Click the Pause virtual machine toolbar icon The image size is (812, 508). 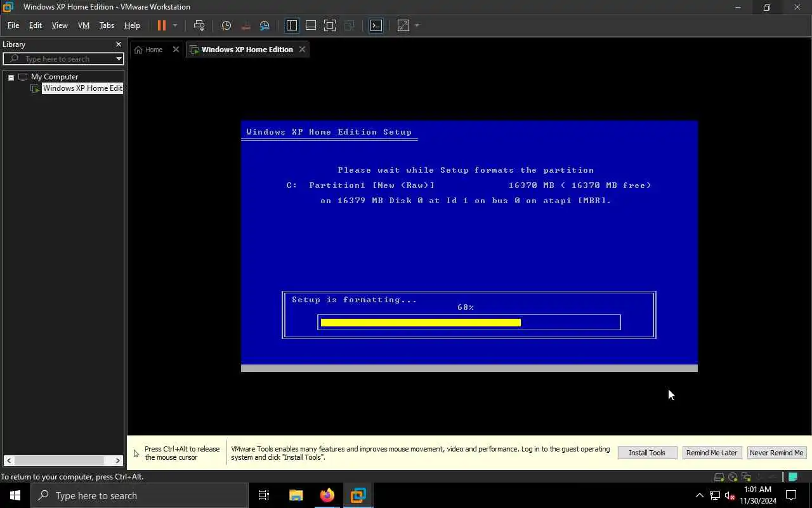tap(161, 25)
